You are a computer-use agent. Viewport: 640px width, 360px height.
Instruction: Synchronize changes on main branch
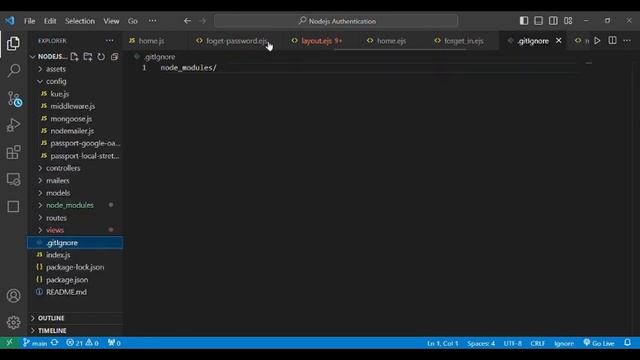coord(55,343)
